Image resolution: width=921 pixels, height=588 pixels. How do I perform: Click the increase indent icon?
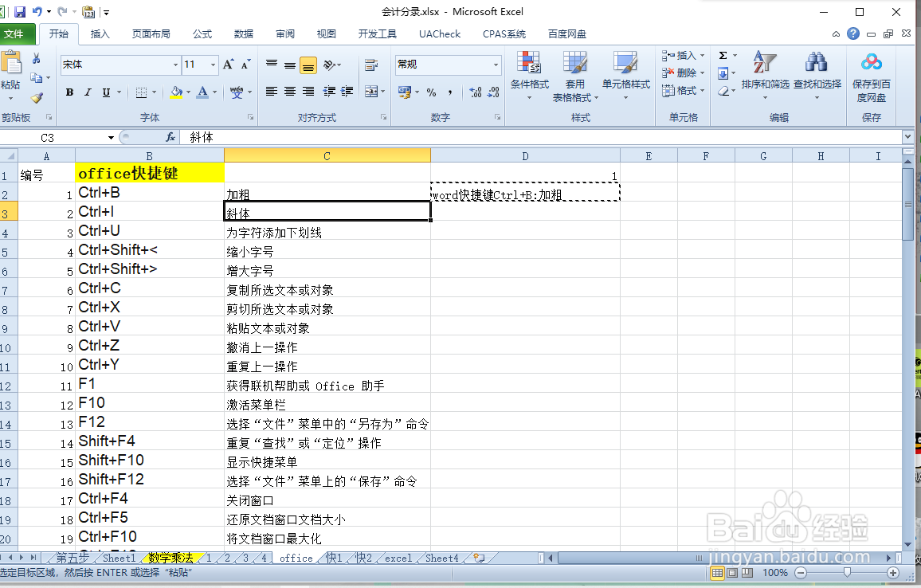tap(347, 92)
